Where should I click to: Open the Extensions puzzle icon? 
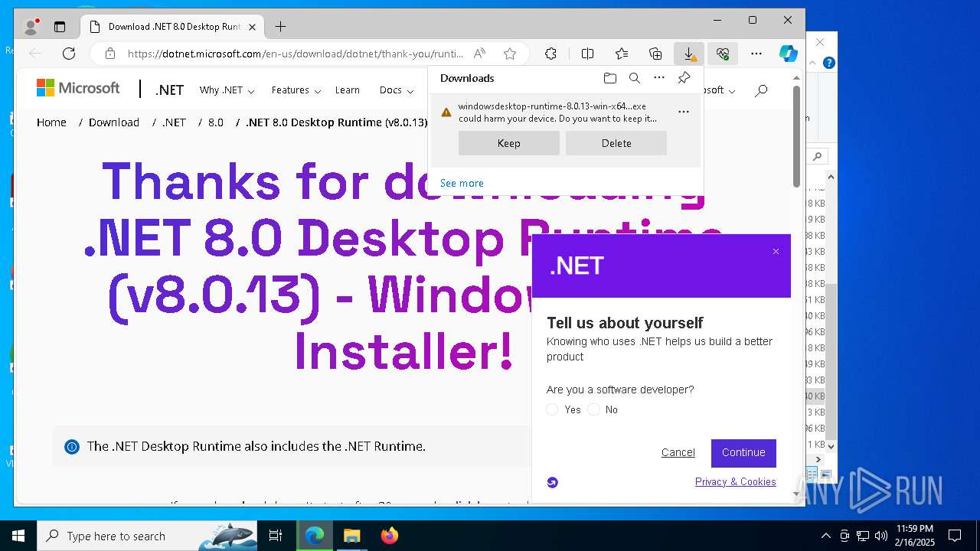tap(550, 54)
